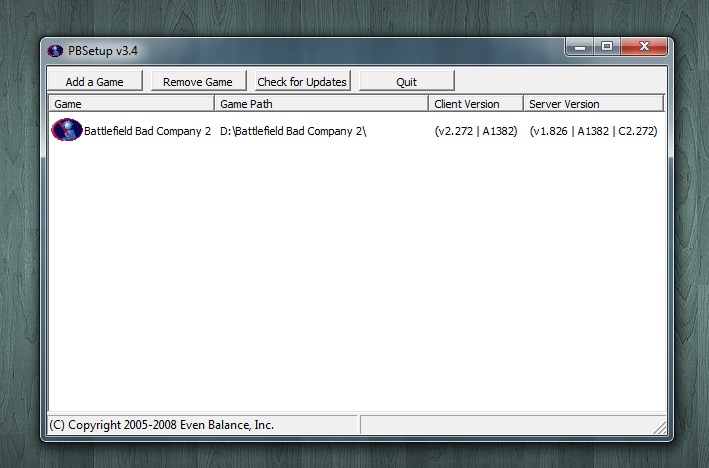709x468 pixels.
Task: Check for Updates via its button
Action: (302, 81)
